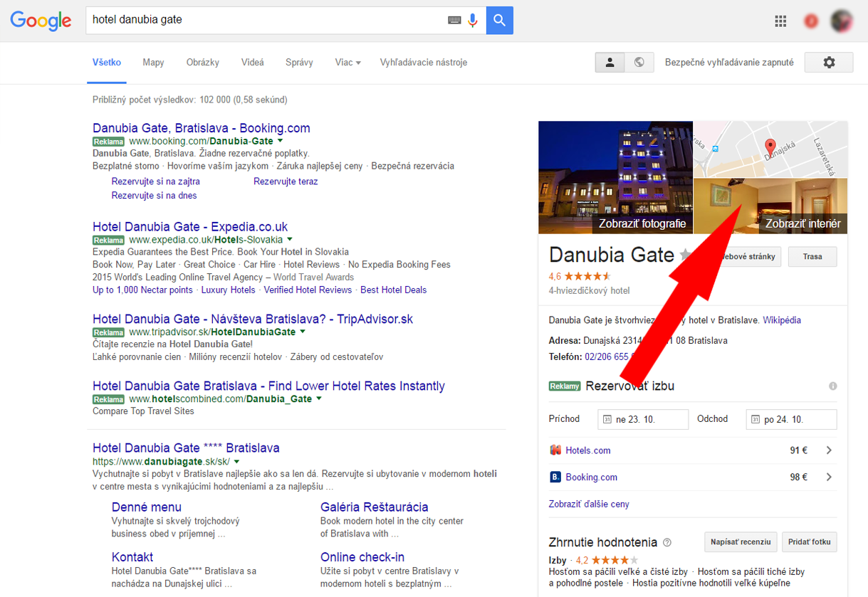Click the calendar icon in Príchod field
Screen dimensions: 868x597
point(607,420)
